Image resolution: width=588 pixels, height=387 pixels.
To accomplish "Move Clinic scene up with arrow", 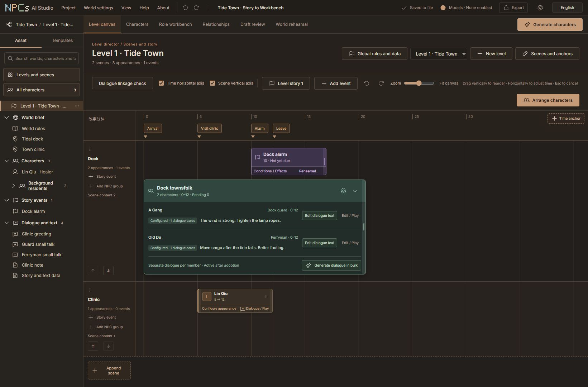I will pos(93,346).
